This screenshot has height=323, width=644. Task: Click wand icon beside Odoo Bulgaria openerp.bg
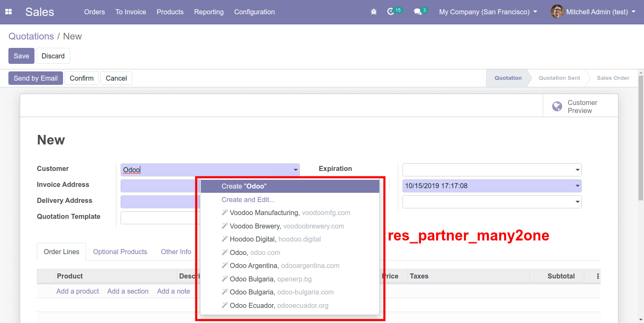point(225,279)
